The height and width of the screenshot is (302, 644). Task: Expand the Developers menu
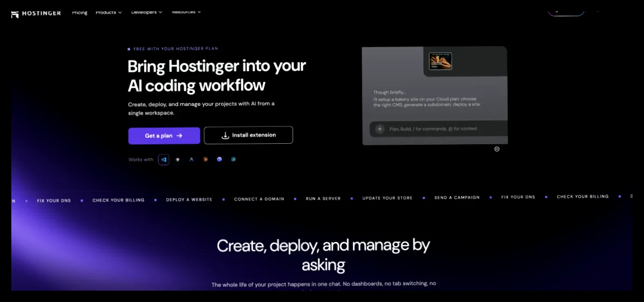146,12
